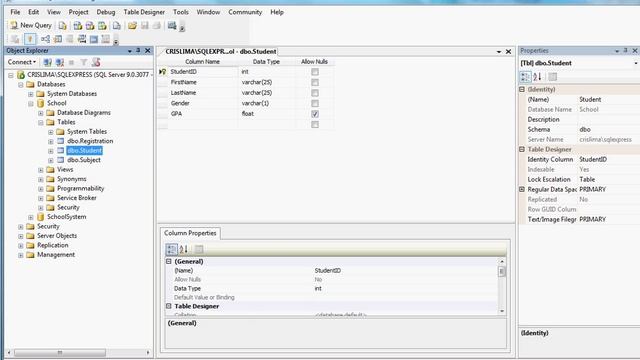Screen dimensions: 640x360
Task: Toggle Allow Nulls in the empty new row
Action: click(x=315, y=124)
